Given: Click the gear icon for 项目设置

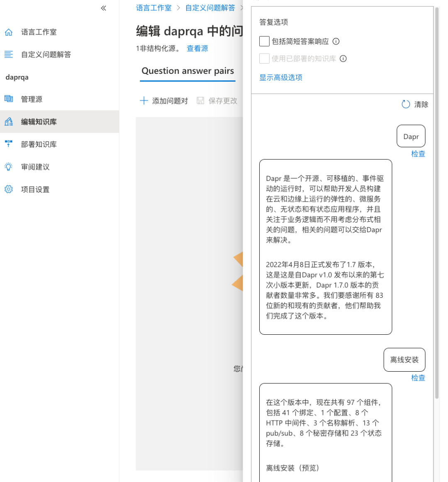Looking at the screenshot, I should (9, 189).
